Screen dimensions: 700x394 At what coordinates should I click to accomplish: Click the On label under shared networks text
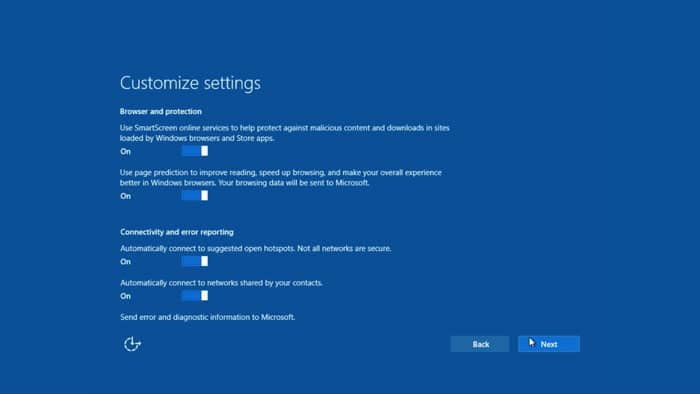click(125, 296)
